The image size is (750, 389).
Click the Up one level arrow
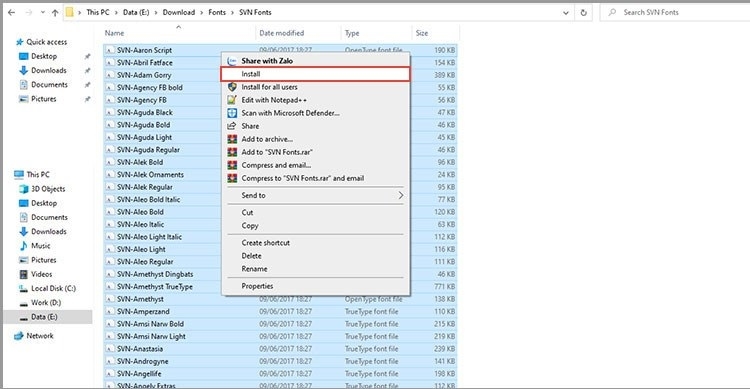click(55, 12)
